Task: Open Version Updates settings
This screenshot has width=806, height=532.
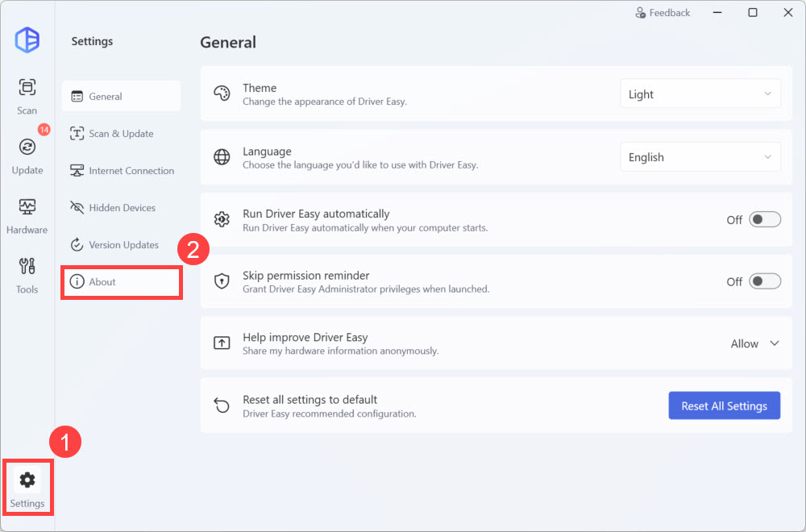Action: (x=122, y=245)
